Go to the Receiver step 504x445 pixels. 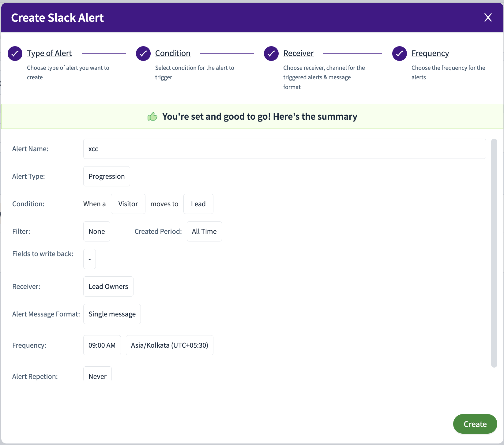299,53
